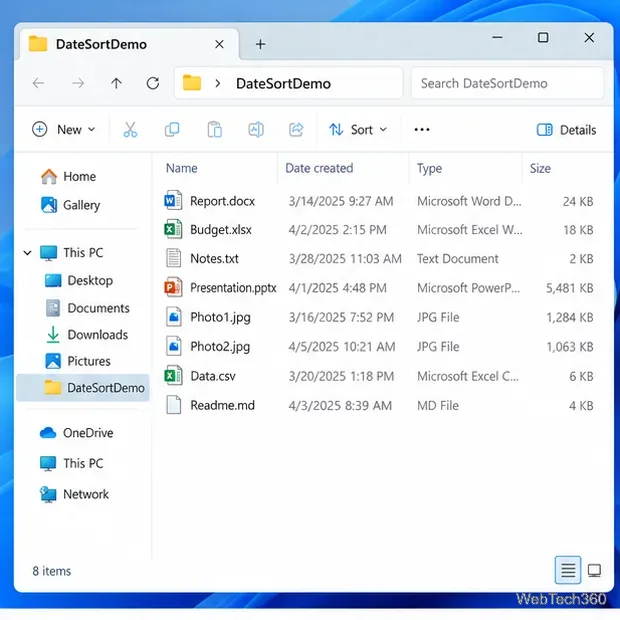This screenshot has width=620, height=620.
Task: Click the Rename icon in toolbar
Action: click(256, 129)
